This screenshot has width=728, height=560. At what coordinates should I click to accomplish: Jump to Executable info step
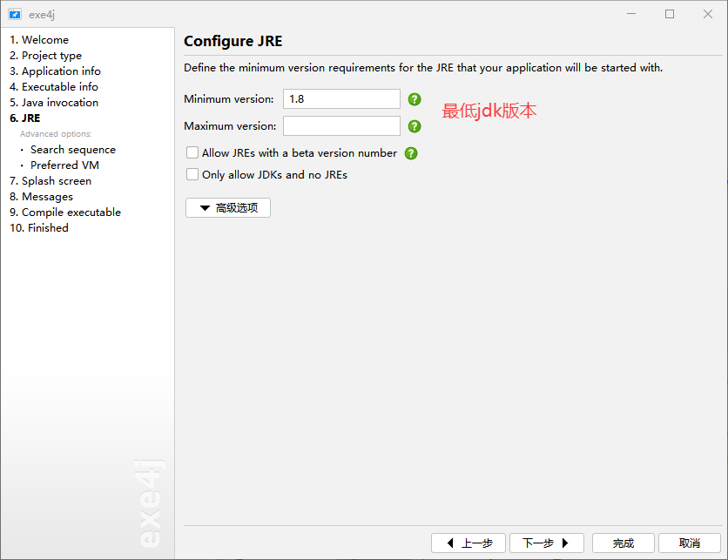point(53,87)
